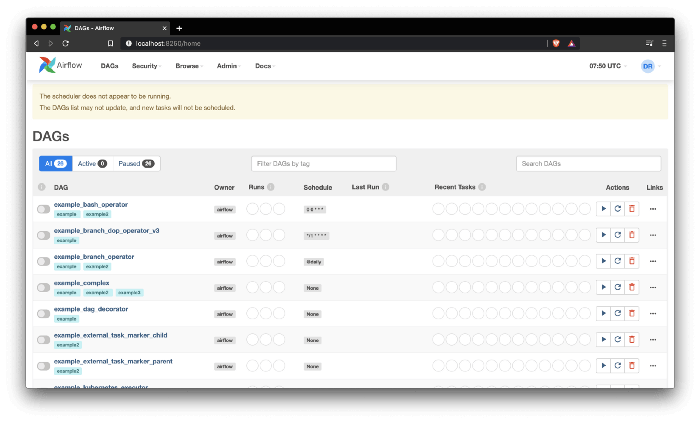This screenshot has width=700, height=422.
Task: Refresh the example_dag_decorator DAG
Action: [617, 313]
